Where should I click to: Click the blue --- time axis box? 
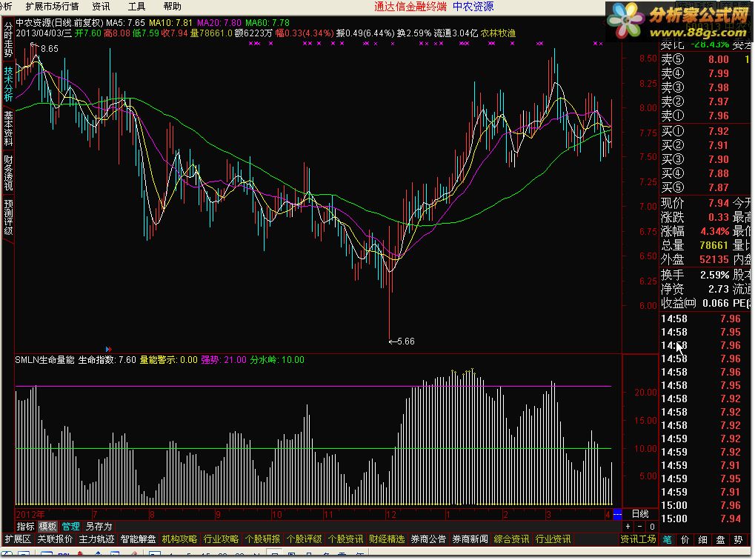click(x=617, y=514)
